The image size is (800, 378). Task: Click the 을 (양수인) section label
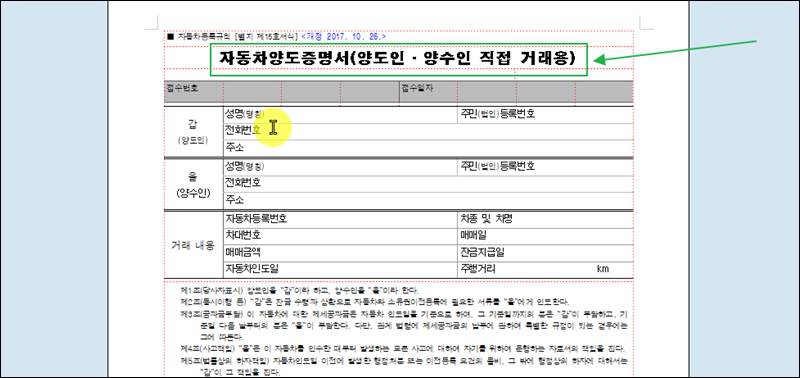coord(193,184)
